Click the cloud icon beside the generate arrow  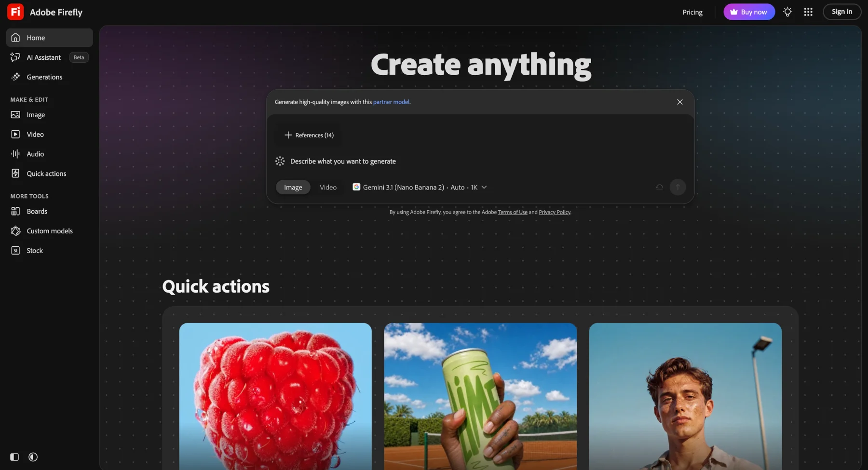pos(659,188)
